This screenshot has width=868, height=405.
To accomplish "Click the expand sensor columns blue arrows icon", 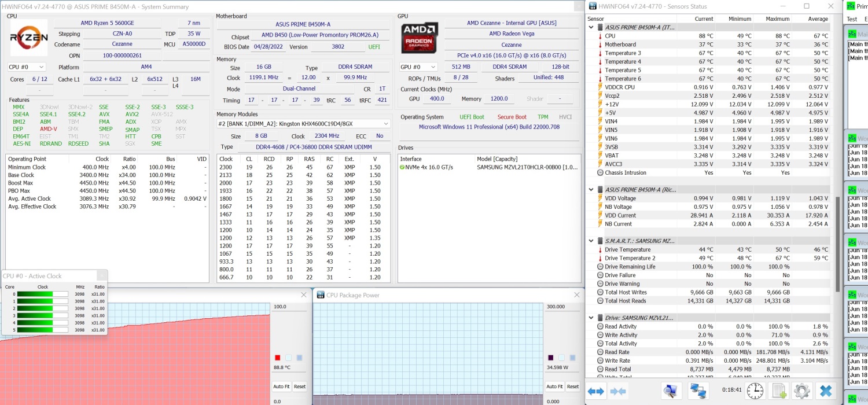I will point(595,392).
